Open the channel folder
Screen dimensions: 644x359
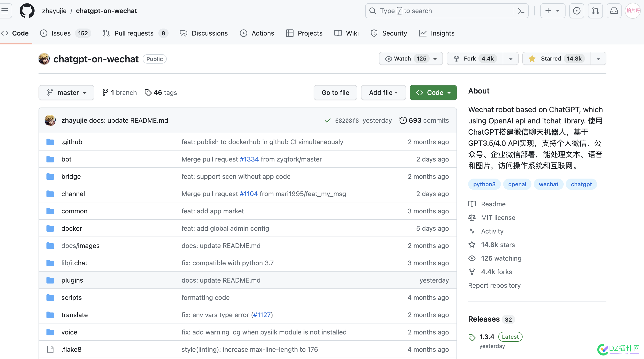coord(73,194)
